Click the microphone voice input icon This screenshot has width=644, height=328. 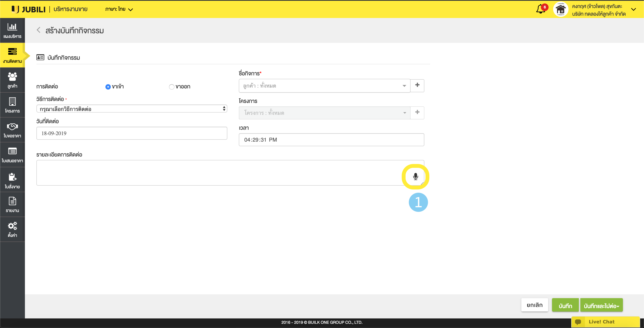pyautogui.click(x=415, y=176)
